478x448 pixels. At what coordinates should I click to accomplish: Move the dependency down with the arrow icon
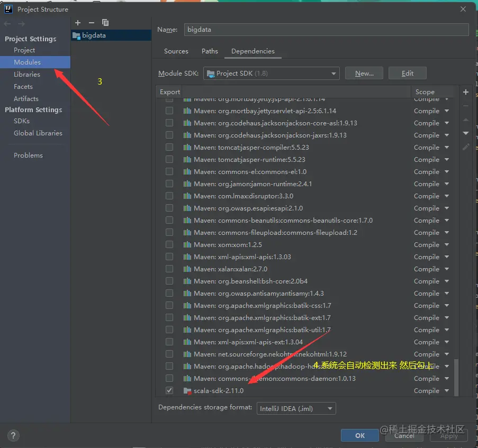(x=465, y=133)
